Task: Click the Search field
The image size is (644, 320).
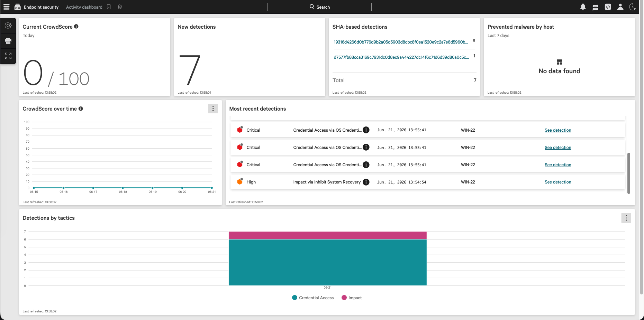Action: click(x=319, y=7)
